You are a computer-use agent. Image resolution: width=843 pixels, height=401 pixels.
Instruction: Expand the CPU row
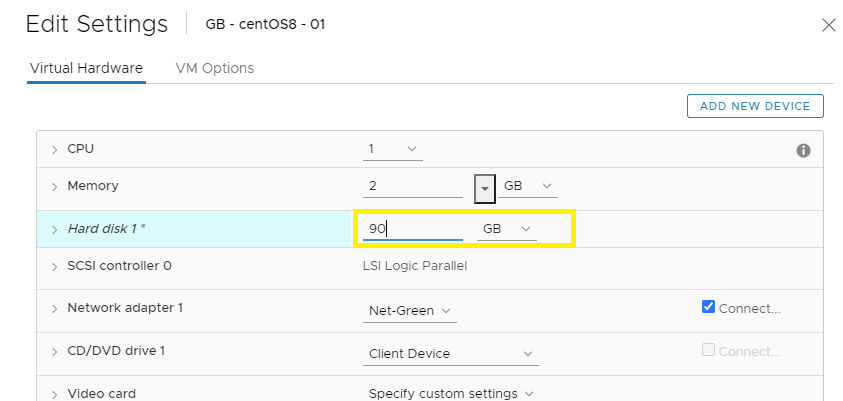[55, 150]
